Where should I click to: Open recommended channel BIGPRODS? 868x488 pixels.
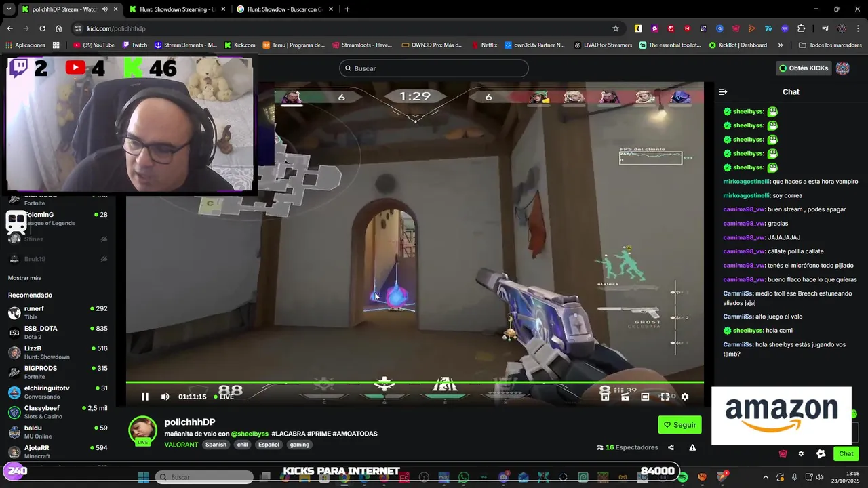coord(58,372)
